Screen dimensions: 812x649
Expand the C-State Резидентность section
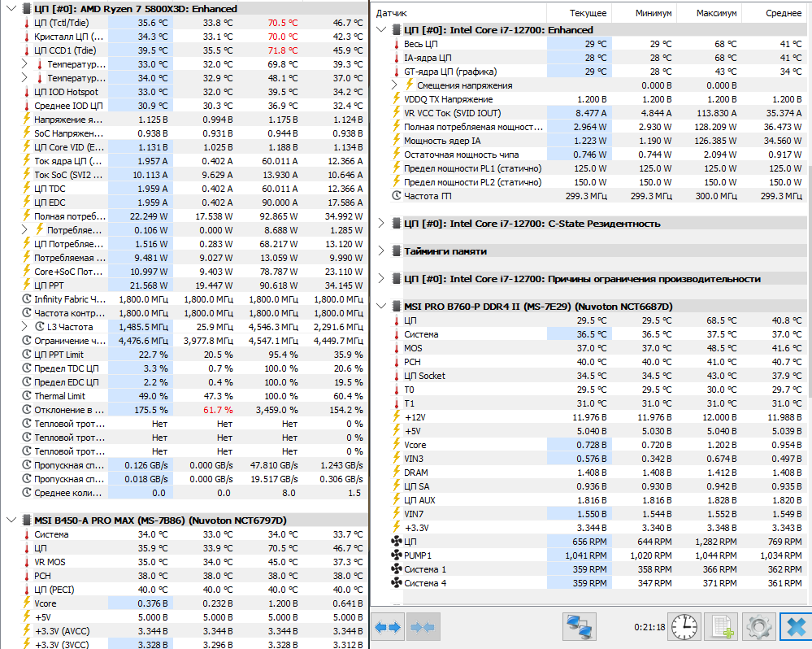tap(382, 223)
